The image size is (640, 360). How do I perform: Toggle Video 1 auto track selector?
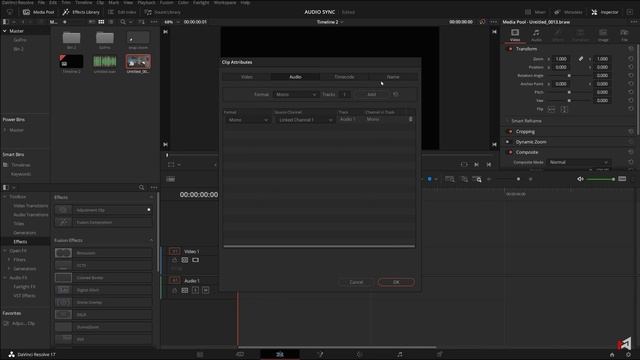[x=185, y=260]
